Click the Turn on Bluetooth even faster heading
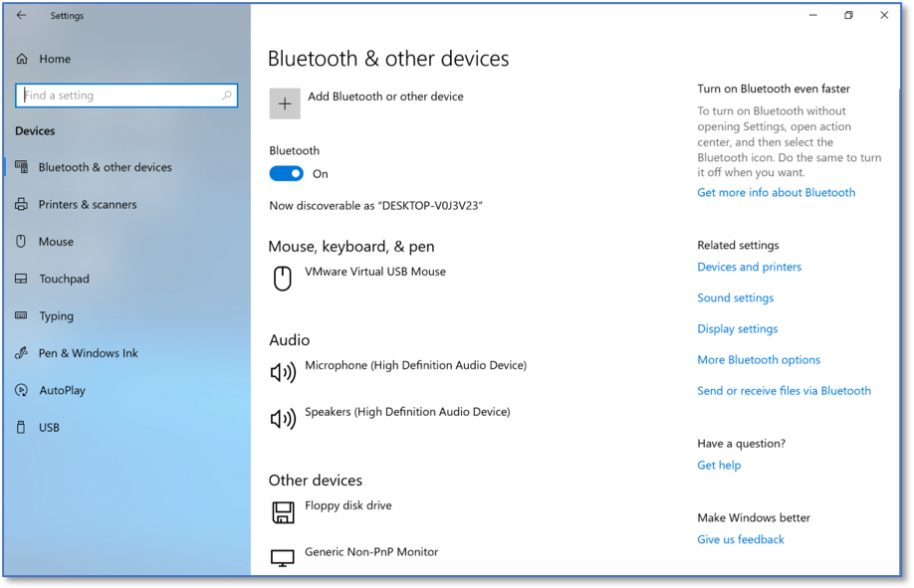Screen dimensions: 914x588 point(774,89)
